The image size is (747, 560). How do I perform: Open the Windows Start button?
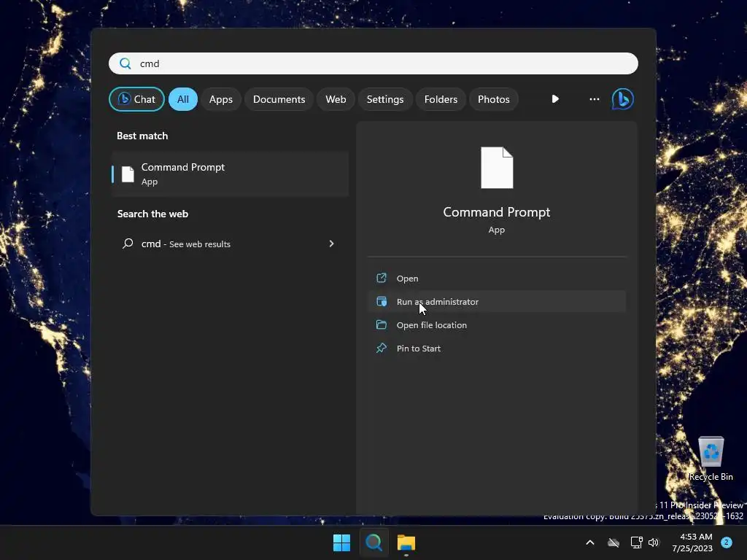click(341, 542)
